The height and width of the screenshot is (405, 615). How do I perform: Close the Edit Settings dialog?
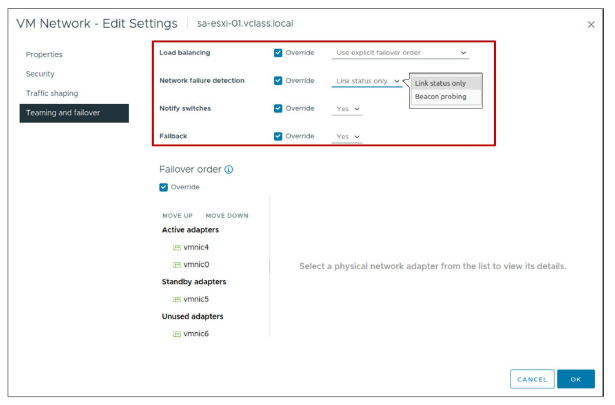[590, 24]
